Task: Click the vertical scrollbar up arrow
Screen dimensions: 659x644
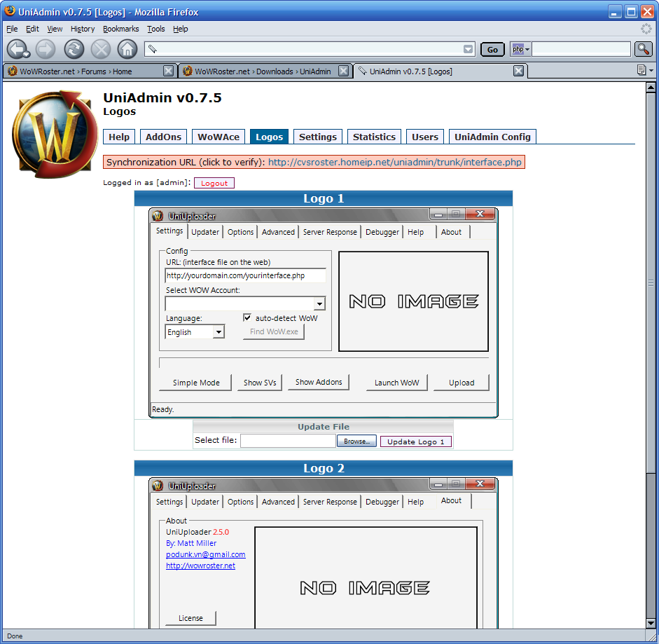Action: 651,88
